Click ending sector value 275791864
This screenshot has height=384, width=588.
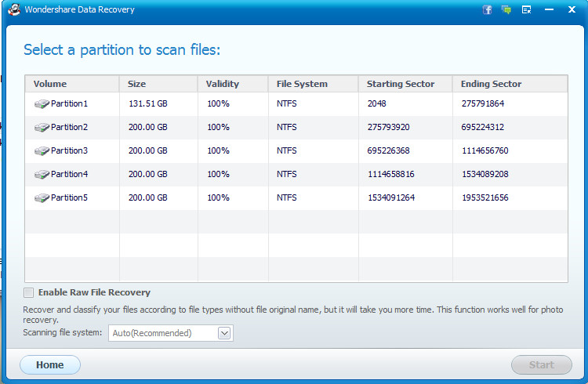click(x=483, y=103)
